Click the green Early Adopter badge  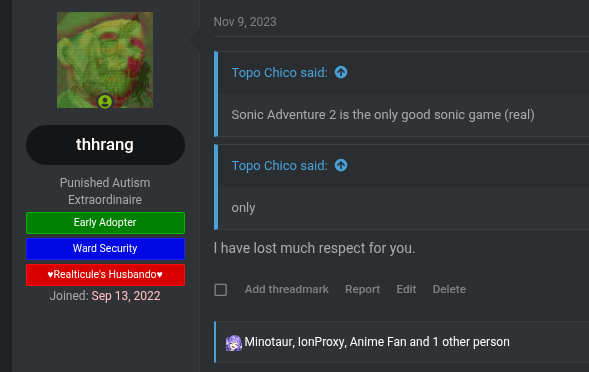pos(105,223)
